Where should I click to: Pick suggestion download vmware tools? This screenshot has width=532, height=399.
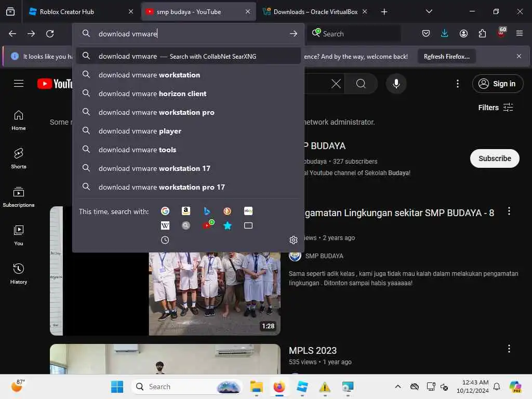point(188,149)
